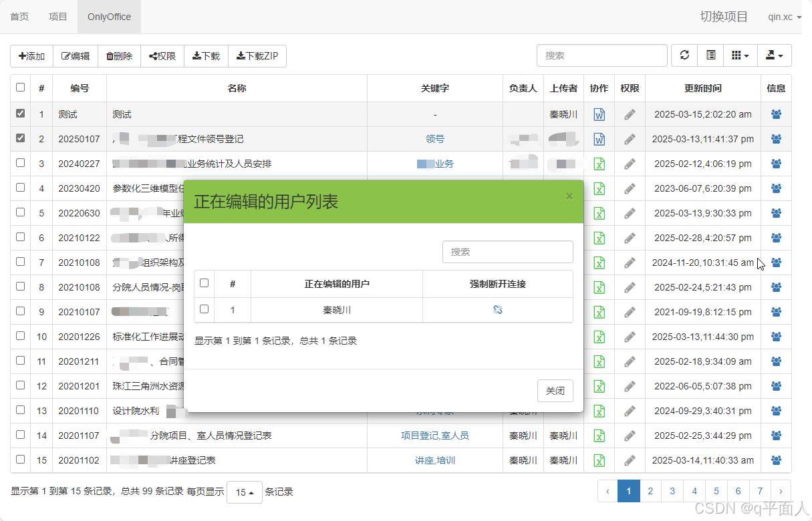812x521 pixels.
Task: Click permission pencil icon in row 测试
Action: [630, 114]
